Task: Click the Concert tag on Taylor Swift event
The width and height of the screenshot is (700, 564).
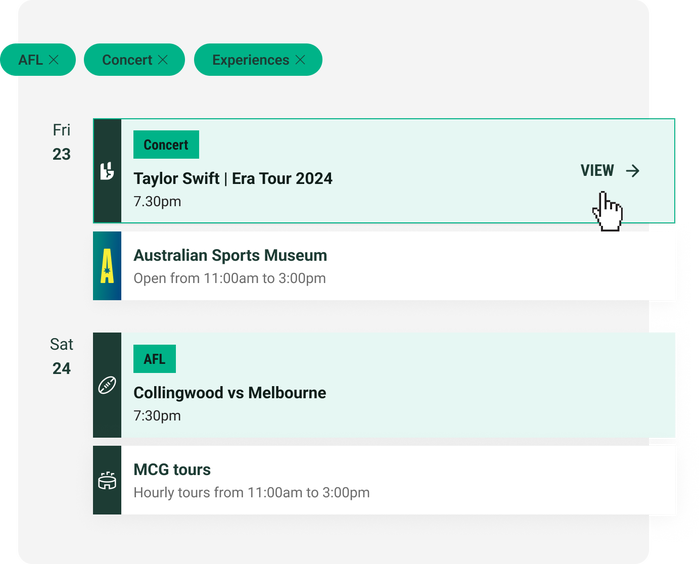Action: 166,145
